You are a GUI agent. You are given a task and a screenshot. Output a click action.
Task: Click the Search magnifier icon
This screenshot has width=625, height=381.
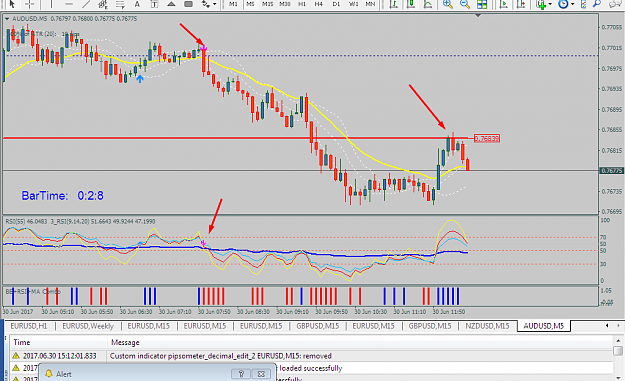coord(597,4)
